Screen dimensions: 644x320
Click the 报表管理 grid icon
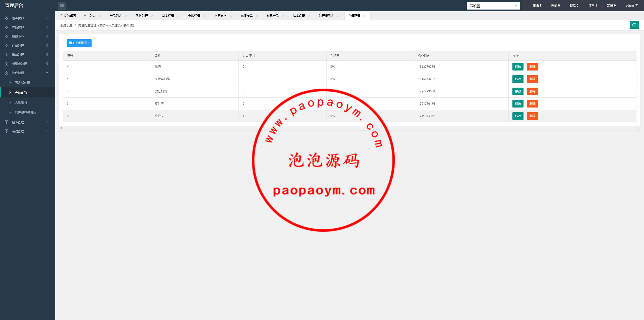7,122
